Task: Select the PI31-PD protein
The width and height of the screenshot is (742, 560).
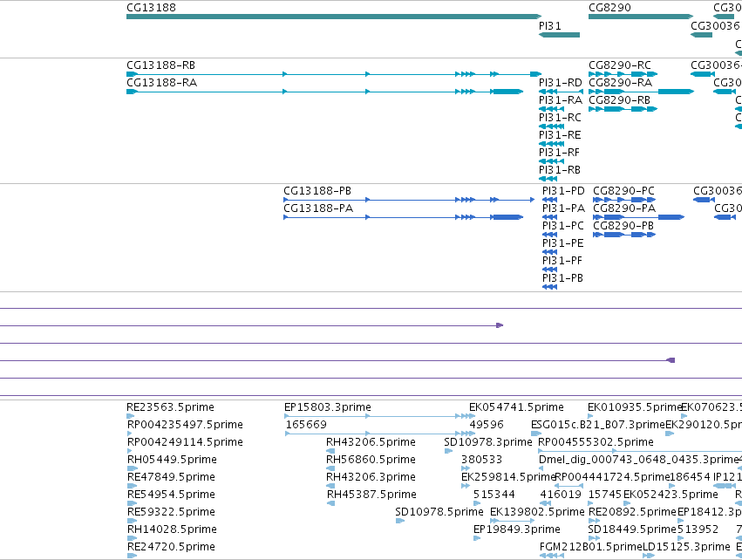Action: point(550,200)
